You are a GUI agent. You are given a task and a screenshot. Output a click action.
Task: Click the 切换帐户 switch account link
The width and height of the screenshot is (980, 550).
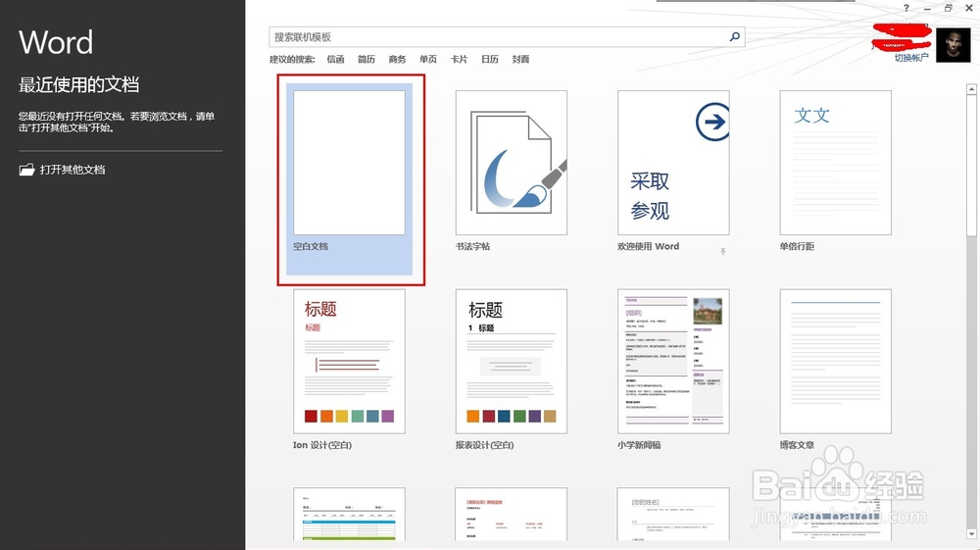pos(911,58)
